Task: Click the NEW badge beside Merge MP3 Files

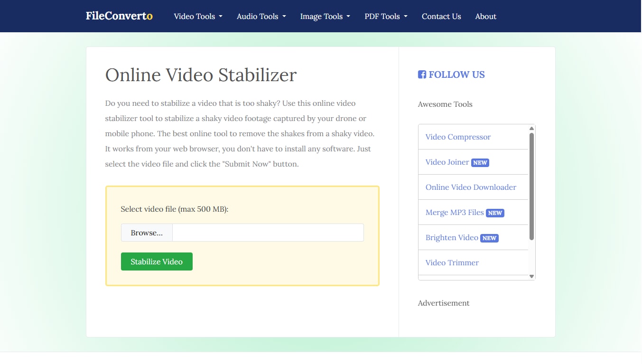Action: coord(495,213)
